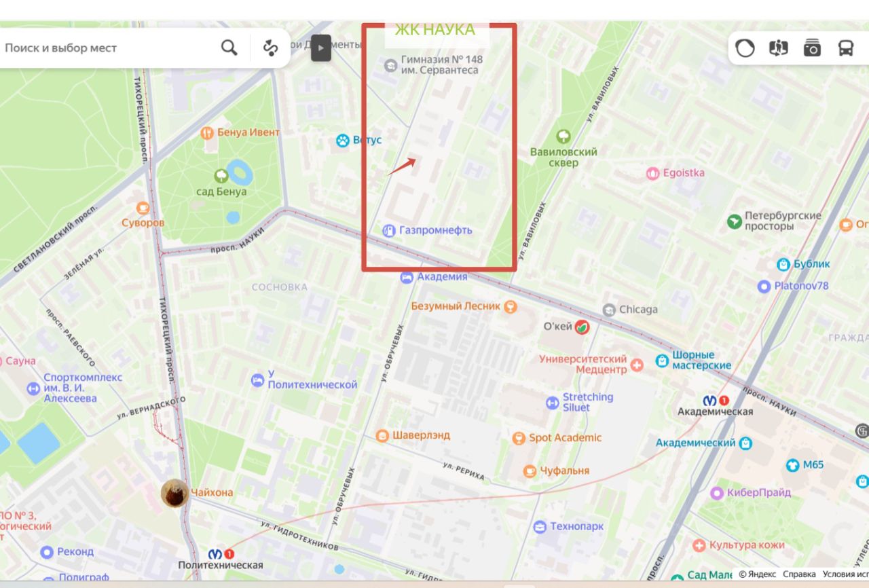Open the © Яндекс copyright link
Viewport: 869px width, 588px height.
click(758, 574)
